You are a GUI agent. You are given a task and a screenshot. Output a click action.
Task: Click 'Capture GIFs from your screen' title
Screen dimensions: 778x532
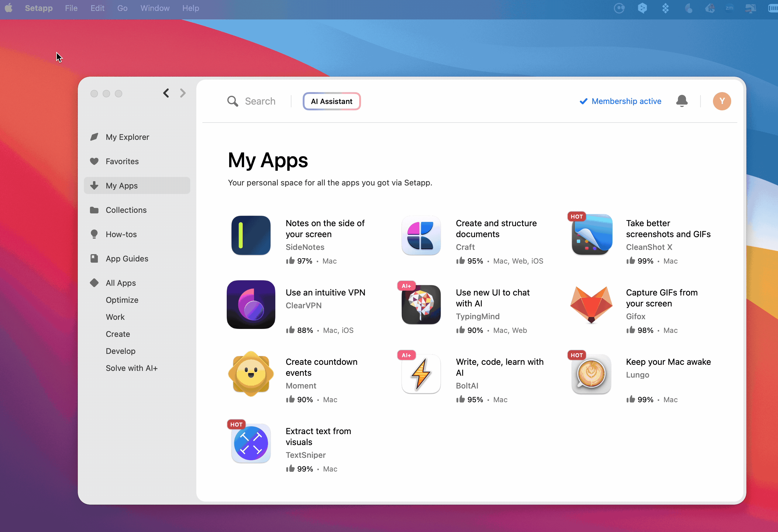(662, 298)
